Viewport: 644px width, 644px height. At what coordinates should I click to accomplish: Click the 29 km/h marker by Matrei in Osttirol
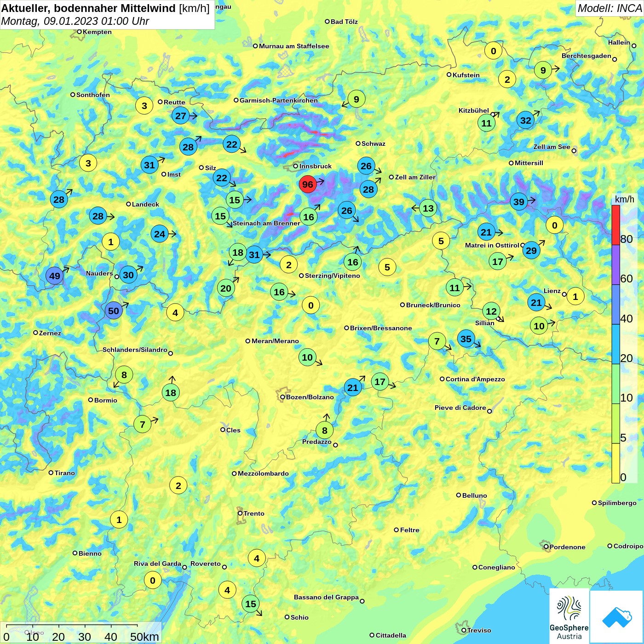point(531,250)
